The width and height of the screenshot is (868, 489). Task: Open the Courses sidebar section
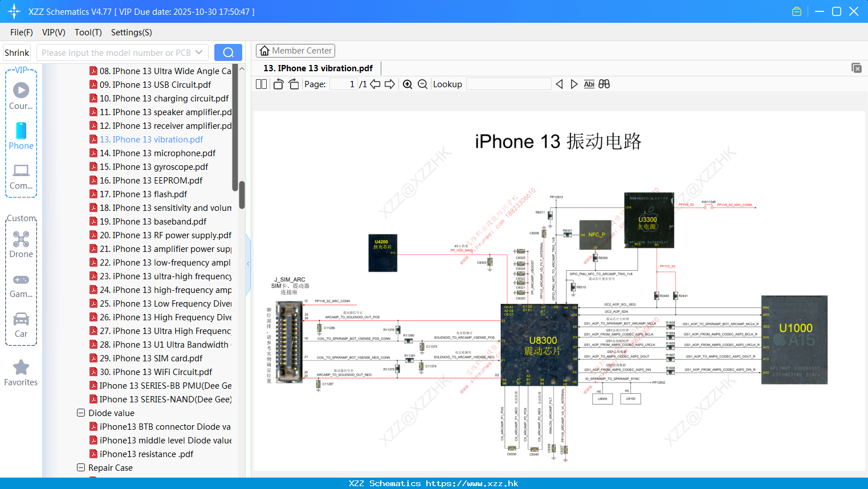pos(21,96)
